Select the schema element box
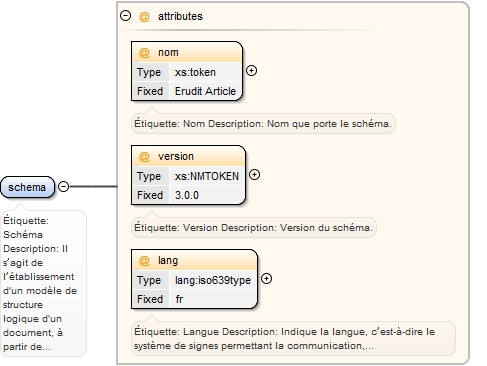The width and height of the screenshot is (487, 366). pos(27,187)
